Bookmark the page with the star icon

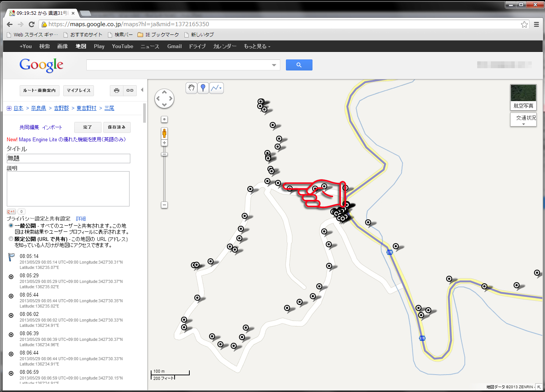[x=524, y=24]
